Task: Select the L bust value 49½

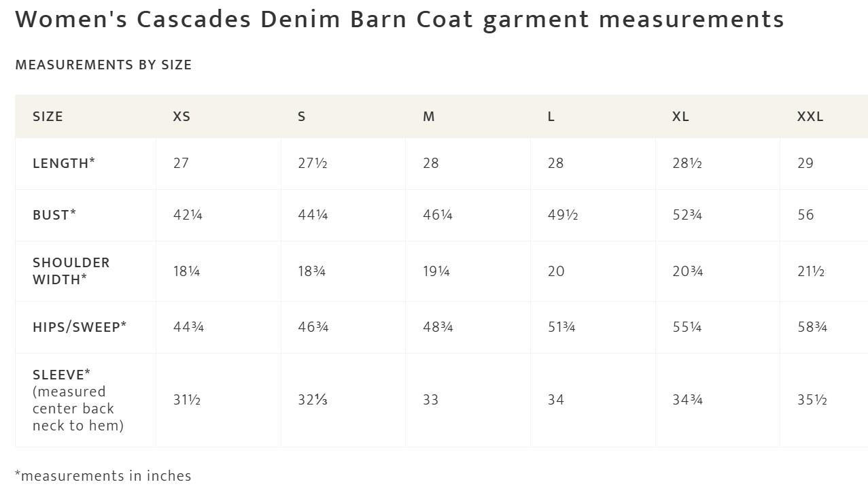Action: pos(563,215)
